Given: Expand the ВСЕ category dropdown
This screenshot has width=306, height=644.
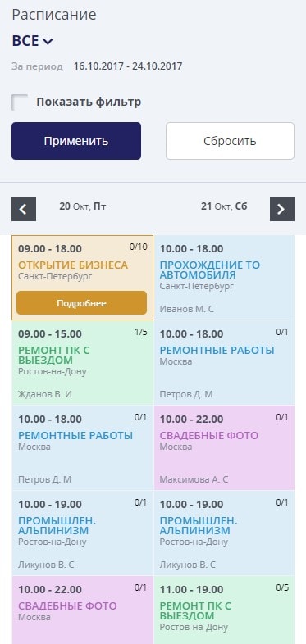Looking at the screenshot, I should [33, 41].
